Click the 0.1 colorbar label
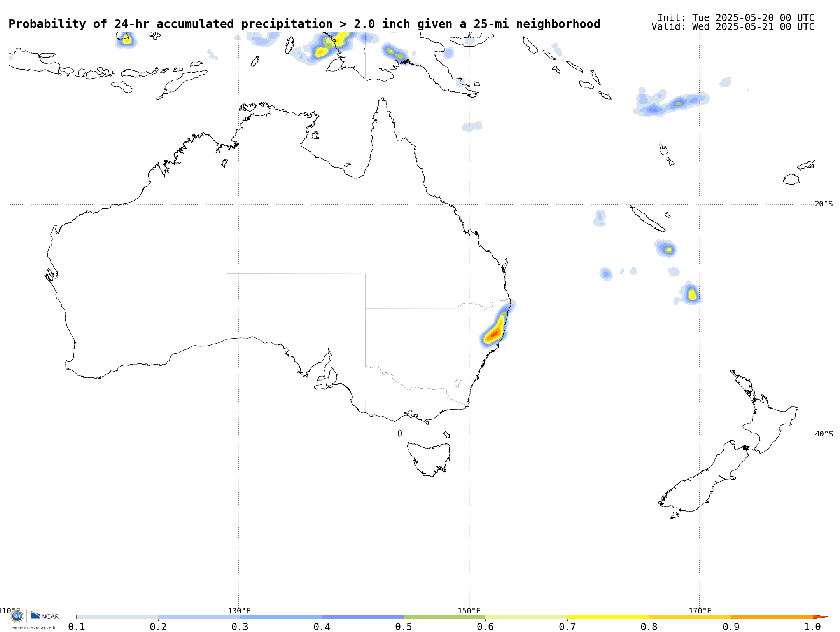This screenshot has height=632, width=840. [77, 627]
